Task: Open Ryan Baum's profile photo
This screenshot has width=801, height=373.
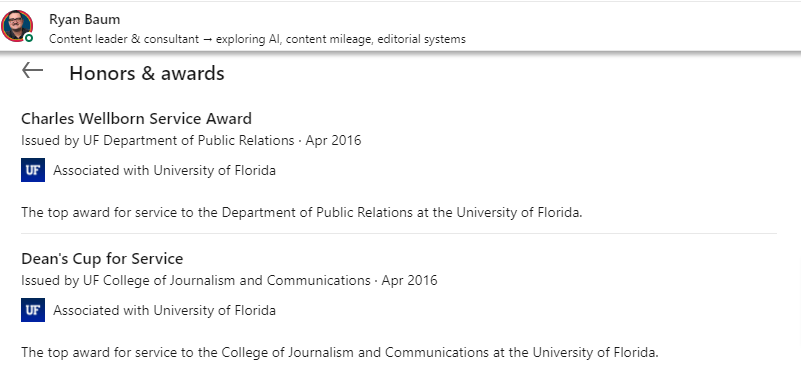Action: (17, 26)
